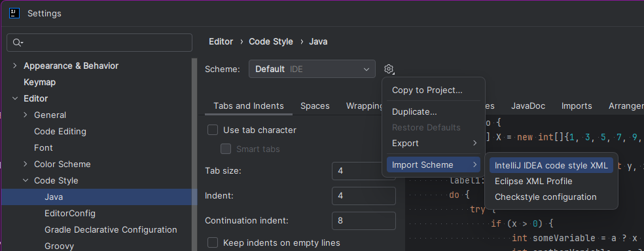This screenshot has width=644, height=251.
Task: Select Gradle Declarative Configuration item
Action: tap(111, 229)
